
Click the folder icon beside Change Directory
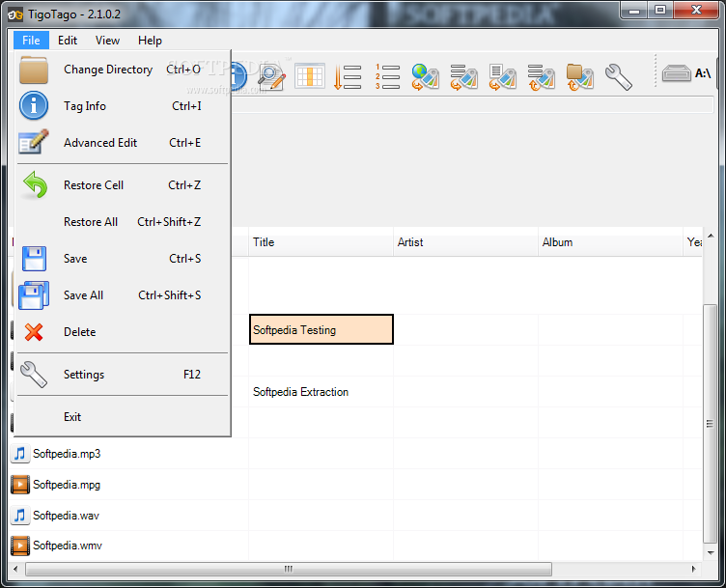34,70
